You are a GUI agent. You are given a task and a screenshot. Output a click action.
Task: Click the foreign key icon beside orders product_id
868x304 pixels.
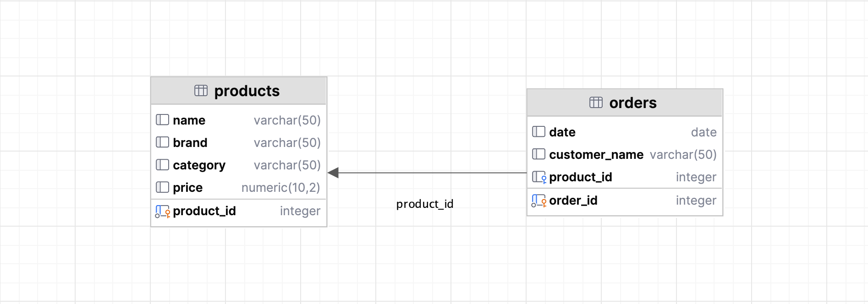(x=538, y=177)
